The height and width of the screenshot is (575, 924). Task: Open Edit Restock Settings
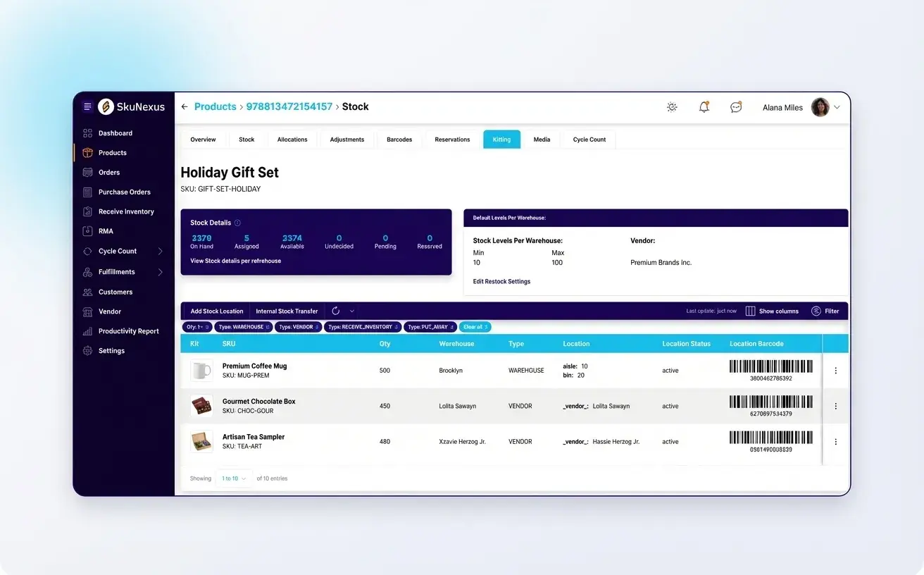coord(501,281)
